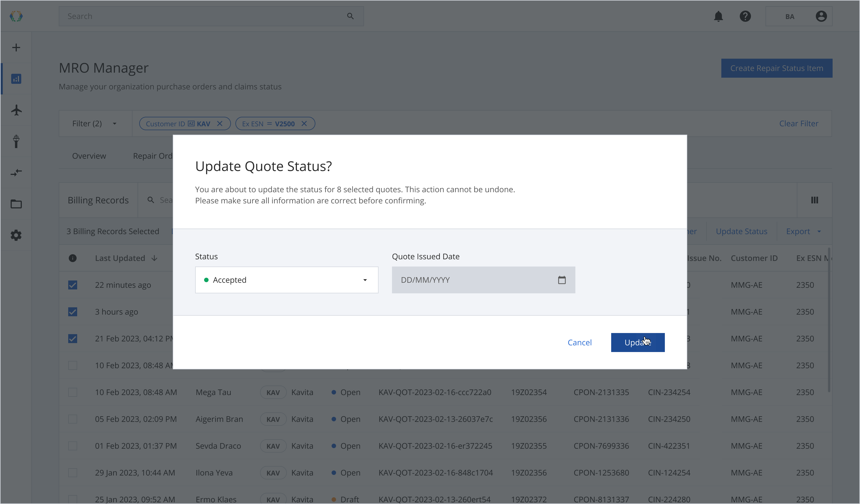Click the Quote Issued Date input field
Viewport: 860px width, 504px height.
pos(483,280)
